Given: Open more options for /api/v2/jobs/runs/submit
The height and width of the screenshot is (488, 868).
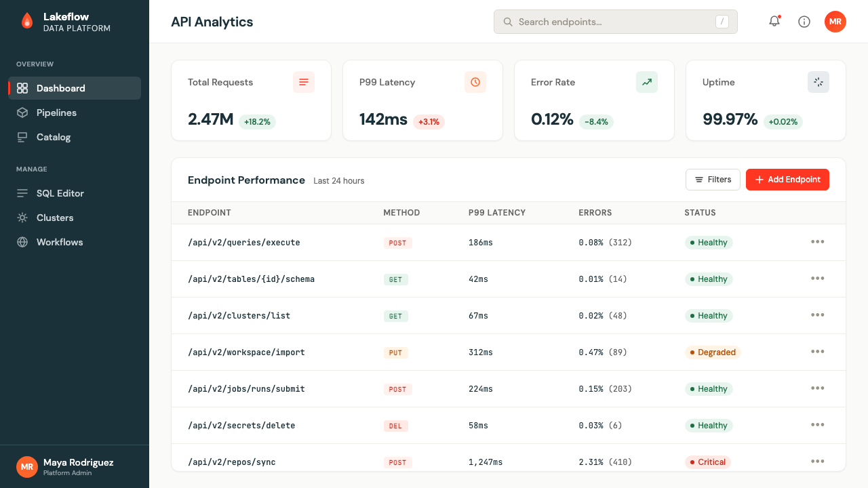Looking at the screenshot, I should [x=818, y=388].
